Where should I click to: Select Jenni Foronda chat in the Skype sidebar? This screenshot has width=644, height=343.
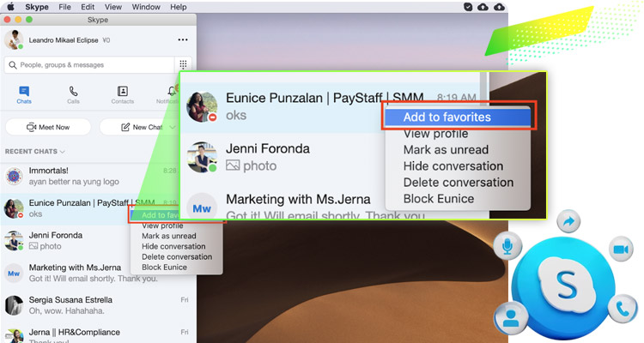coord(65,240)
